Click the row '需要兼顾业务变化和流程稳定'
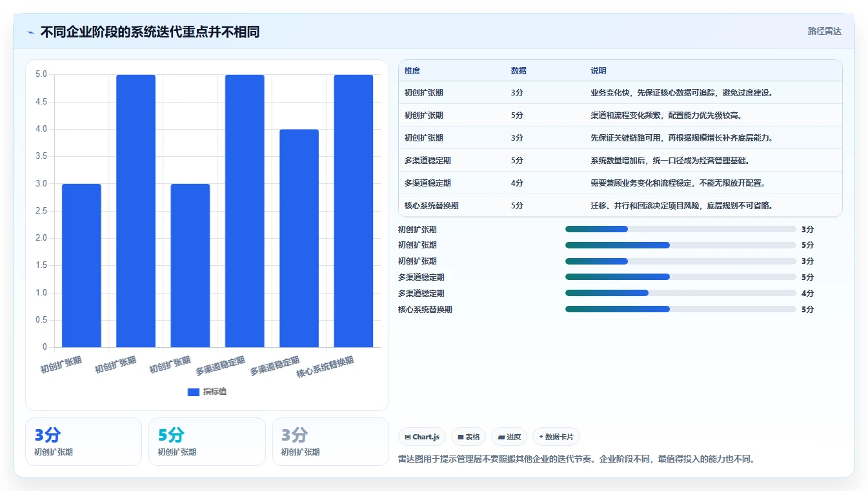The height and width of the screenshot is (491, 868). click(620, 183)
